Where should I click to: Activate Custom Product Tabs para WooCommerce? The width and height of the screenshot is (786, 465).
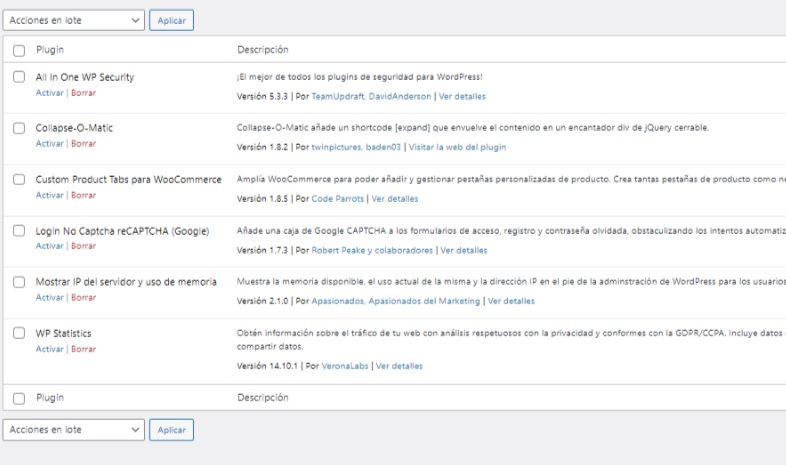click(x=49, y=195)
